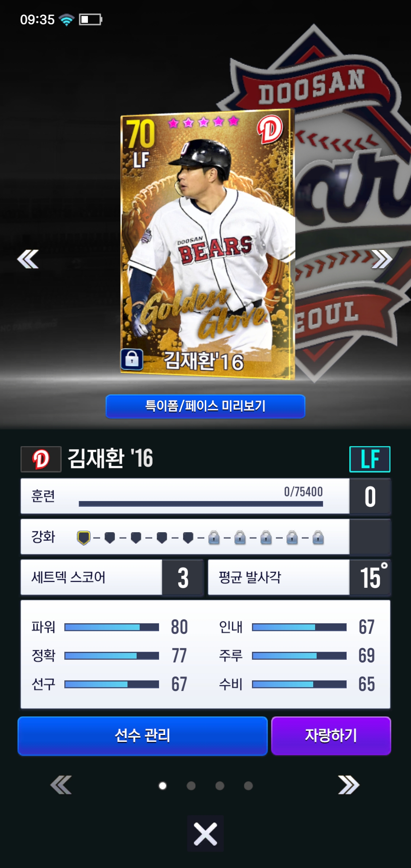The height and width of the screenshot is (868, 411).
Task: Tap the Doosan team logo beside player name
Action: pos(41,459)
